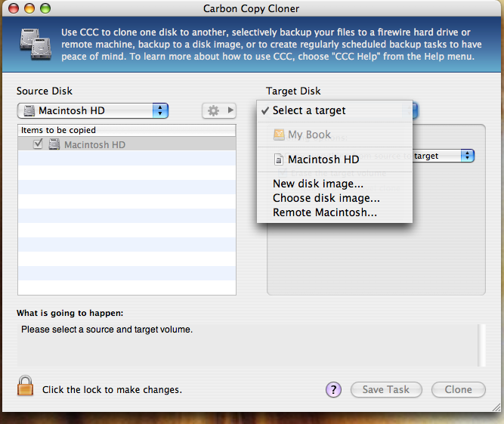Click the Click the lock to make changes text

112,389
